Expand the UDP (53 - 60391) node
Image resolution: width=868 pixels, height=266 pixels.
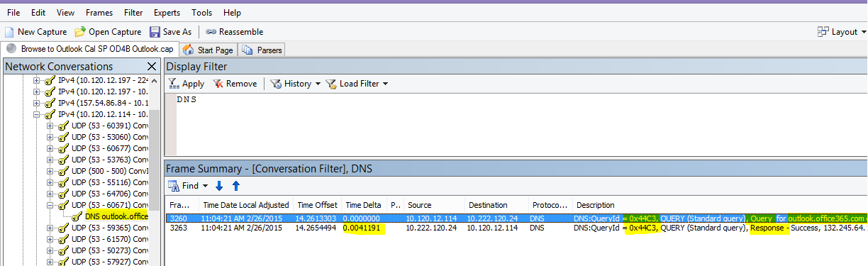pyautogui.click(x=50, y=125)
